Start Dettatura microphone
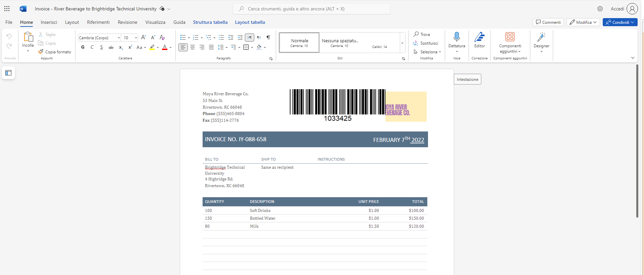The width and height of the screenshot is (644, 275). click(457, 37)
